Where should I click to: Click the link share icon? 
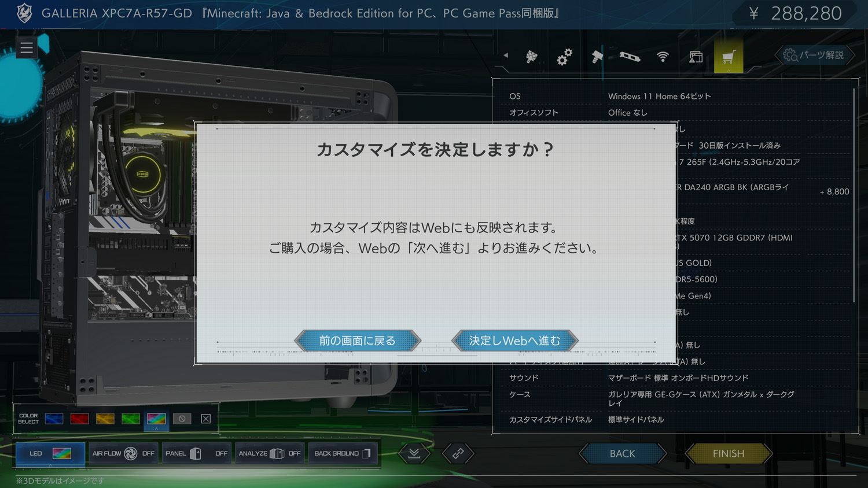[x=458, y=453]
